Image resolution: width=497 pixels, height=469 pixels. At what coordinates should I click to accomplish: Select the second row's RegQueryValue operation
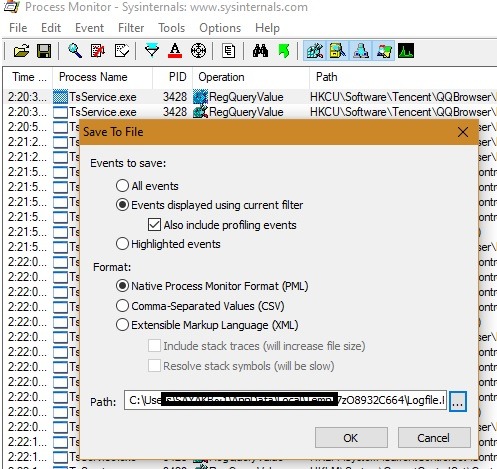[x=246, y=112]
